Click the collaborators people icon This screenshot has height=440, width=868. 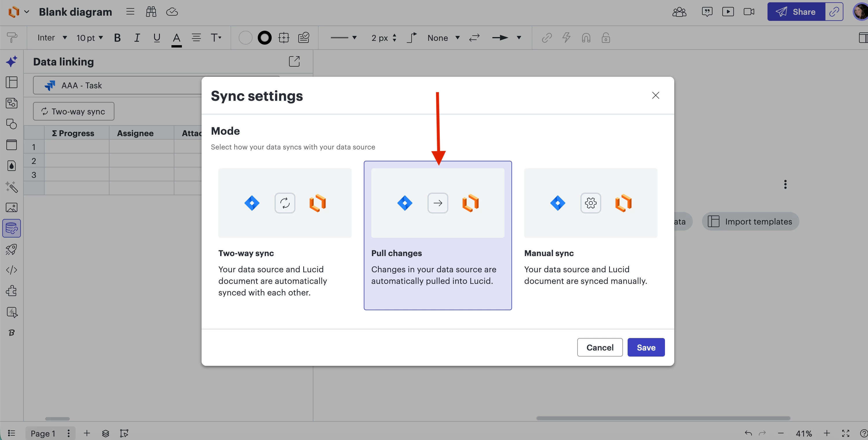[x=679, y=12]
